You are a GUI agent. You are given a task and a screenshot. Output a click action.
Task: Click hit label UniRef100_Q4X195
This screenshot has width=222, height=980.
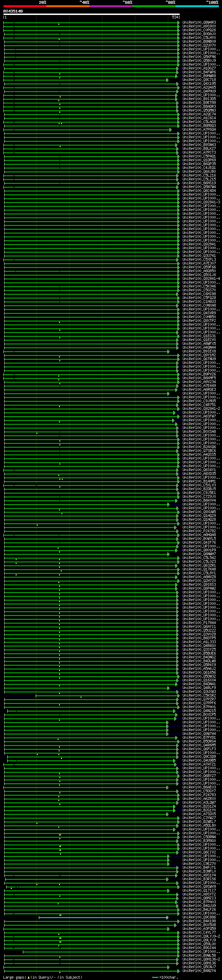pyautogui.click(x=199, y=84)
